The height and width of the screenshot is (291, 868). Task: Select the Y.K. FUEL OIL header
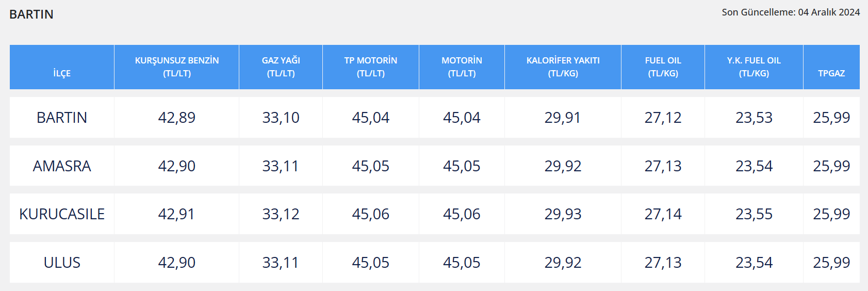click(754, 67)
